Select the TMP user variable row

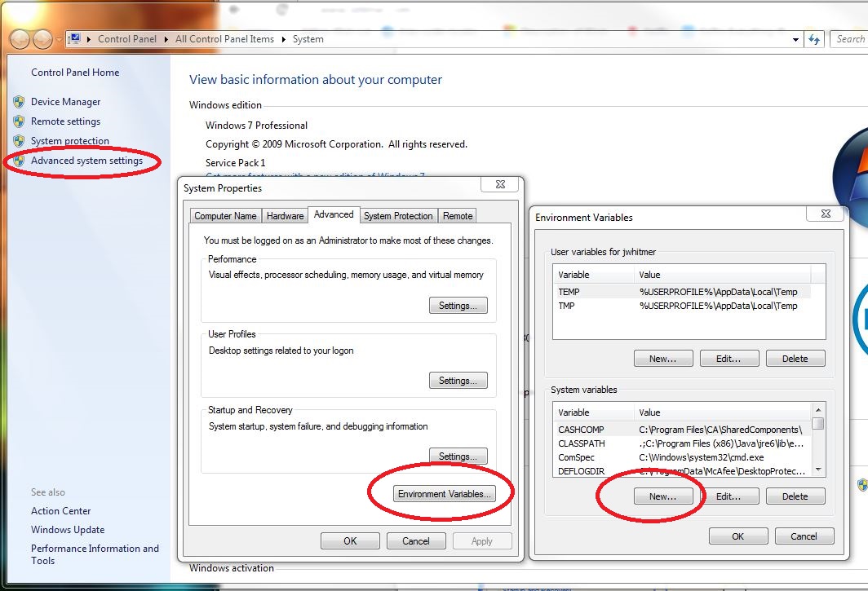(684, 306)
